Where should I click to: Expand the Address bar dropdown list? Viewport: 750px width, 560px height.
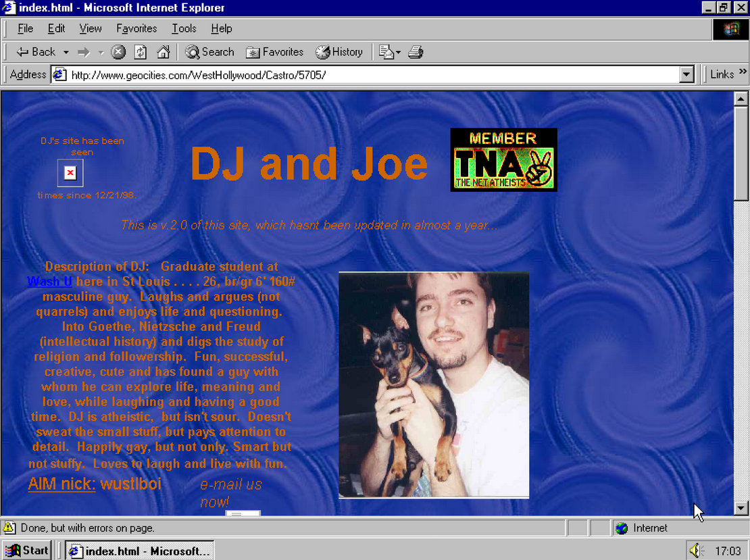[x=687, y=75]
